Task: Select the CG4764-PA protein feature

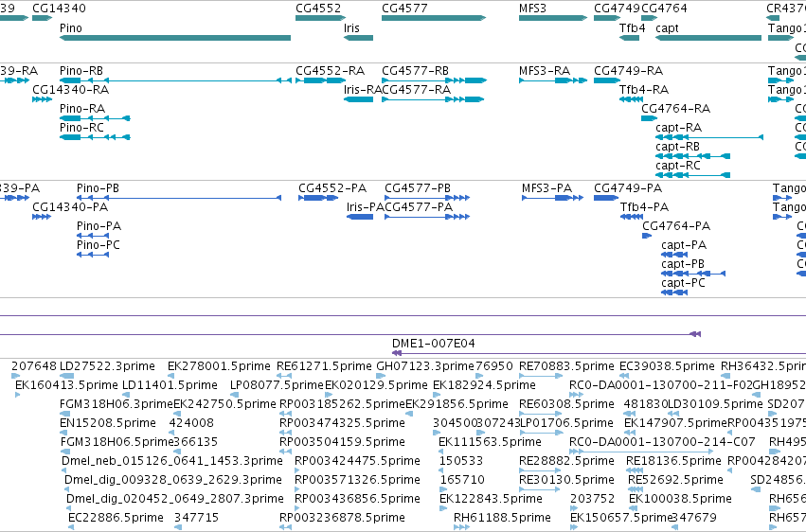Action: (647, 237)
